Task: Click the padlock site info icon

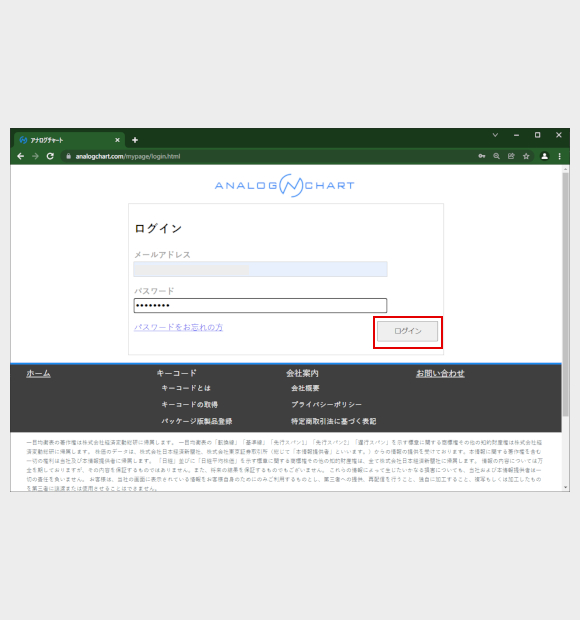Action: pyautogui.click(x=68, y=156)
